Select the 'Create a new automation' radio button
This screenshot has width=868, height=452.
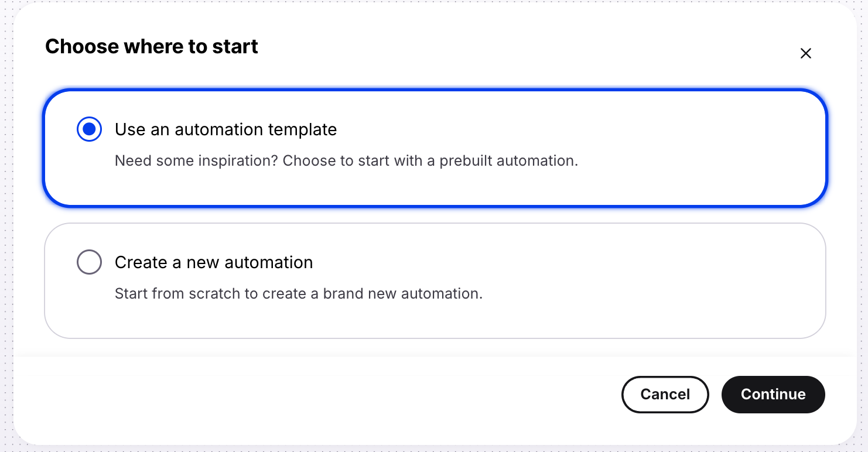pyautogui.click(x=89, y=262)
